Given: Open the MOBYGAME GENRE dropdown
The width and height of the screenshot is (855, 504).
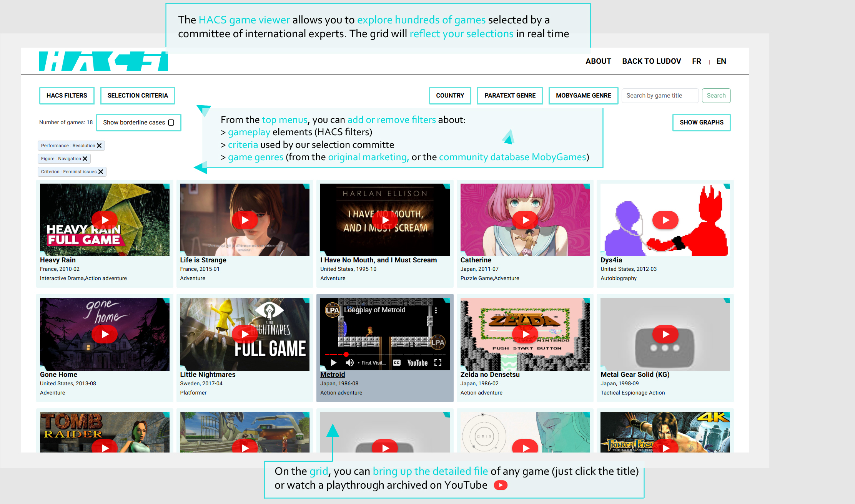Looking at the screenshot, I should [583, 96].
